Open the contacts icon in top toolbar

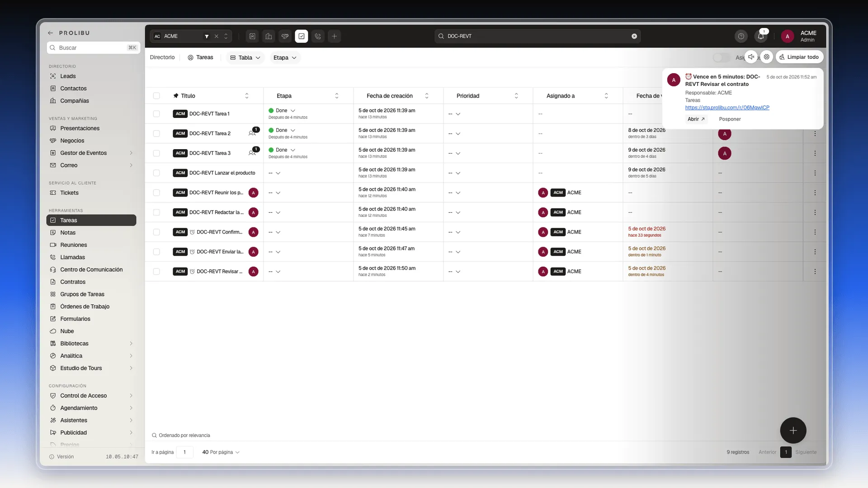(x=252, y=36)
